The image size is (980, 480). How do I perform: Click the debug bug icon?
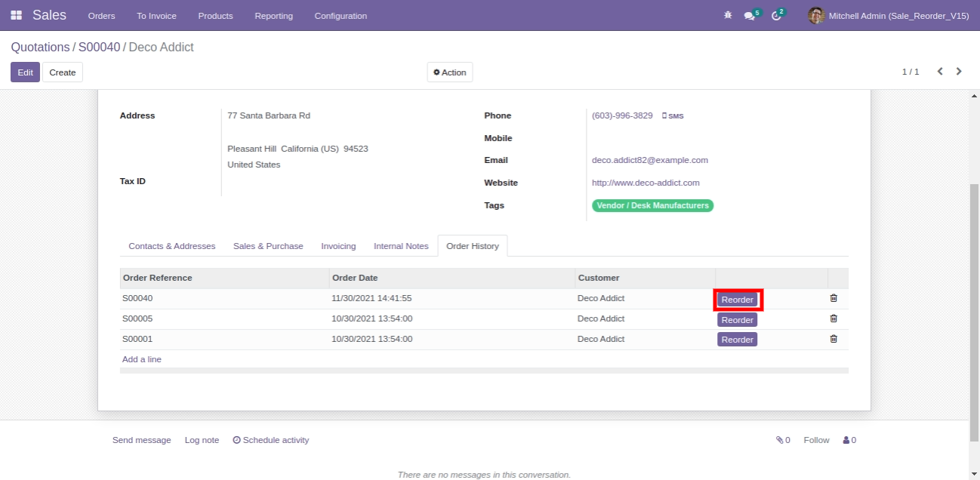click(728, 15)
